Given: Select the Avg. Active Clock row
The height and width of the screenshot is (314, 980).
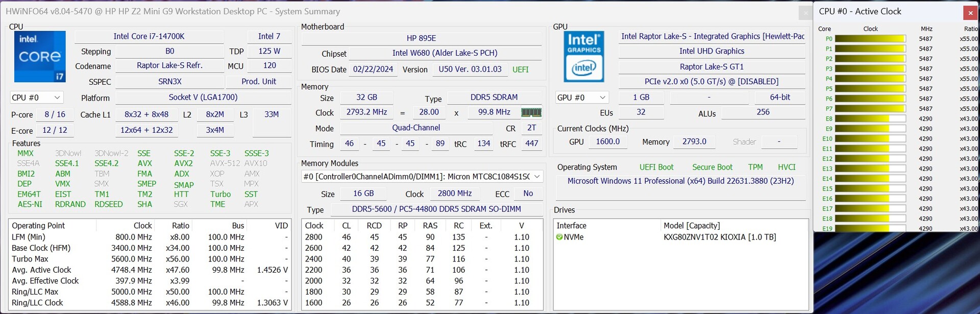Looking at the screenshot, I should [x=150, y=270].
